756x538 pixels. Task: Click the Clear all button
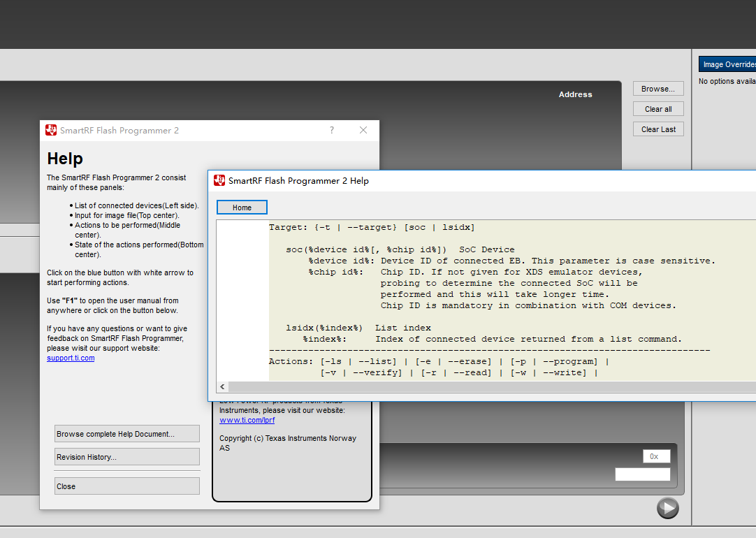[x=658, y=109]
